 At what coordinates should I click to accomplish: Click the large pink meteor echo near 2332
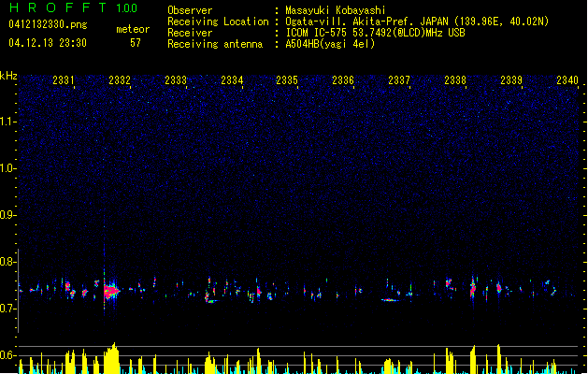(x=111, y=291)
